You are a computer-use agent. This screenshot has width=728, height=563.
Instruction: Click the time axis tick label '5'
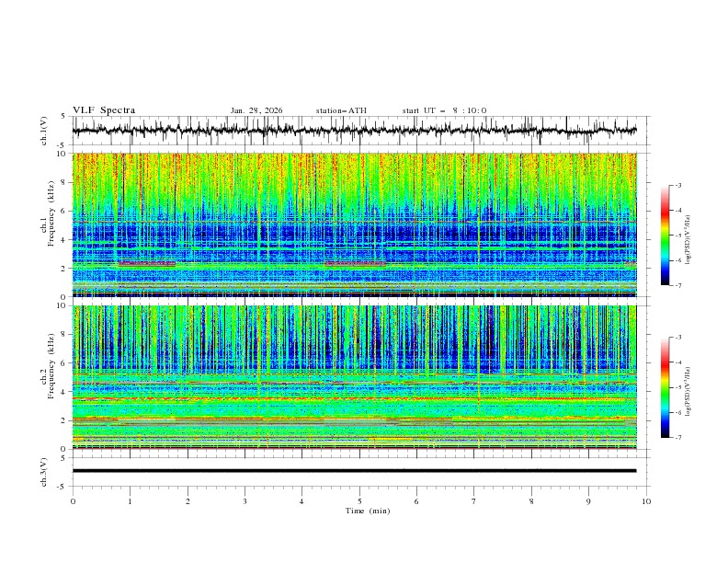coord(359,501)
